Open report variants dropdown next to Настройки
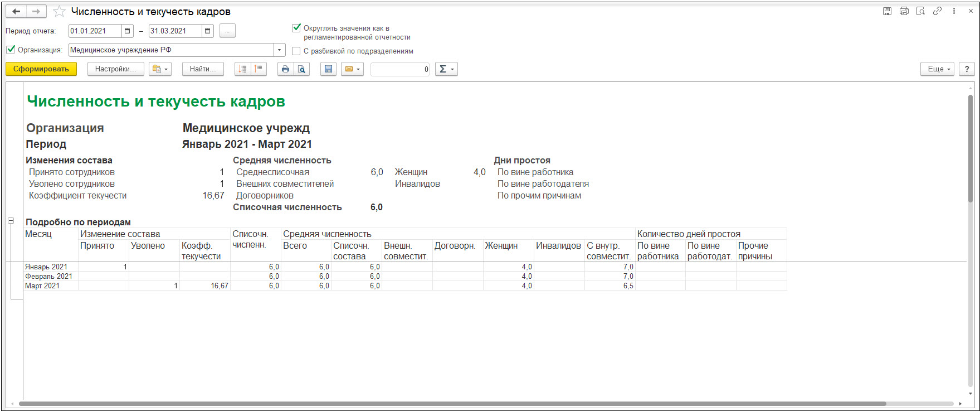The width and height of the screenshot is (980, 411). pos(160,69)
